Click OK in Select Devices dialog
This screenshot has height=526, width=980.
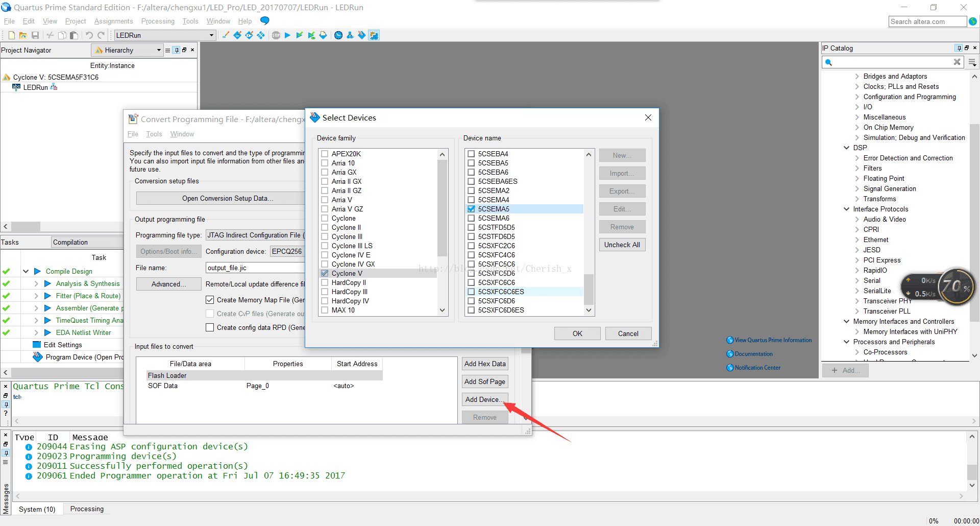[577, 333]
